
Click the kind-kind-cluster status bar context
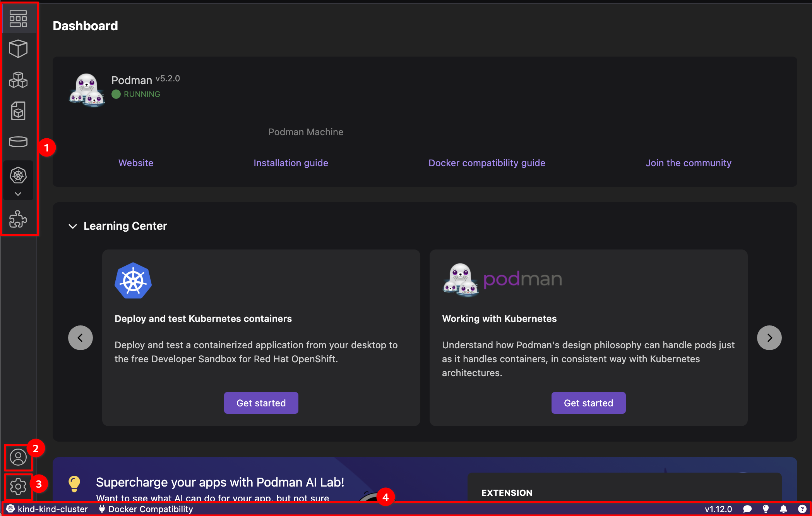(47, 509)
